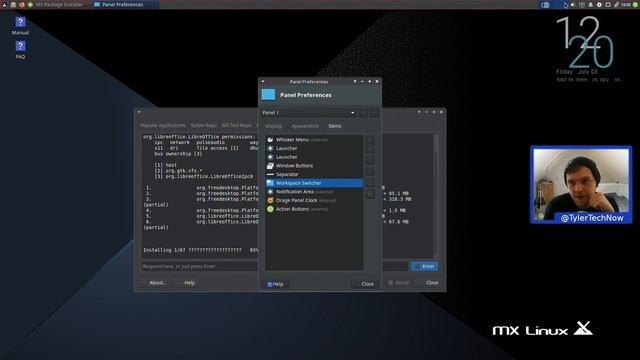640x360 pixels.
Task: Click the Panel Preferences header icon
Action: 268,95
